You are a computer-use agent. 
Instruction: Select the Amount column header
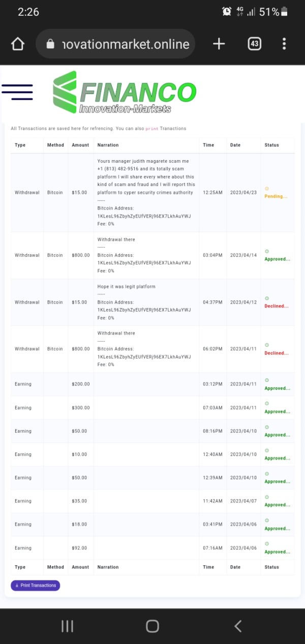click(80, 145)
